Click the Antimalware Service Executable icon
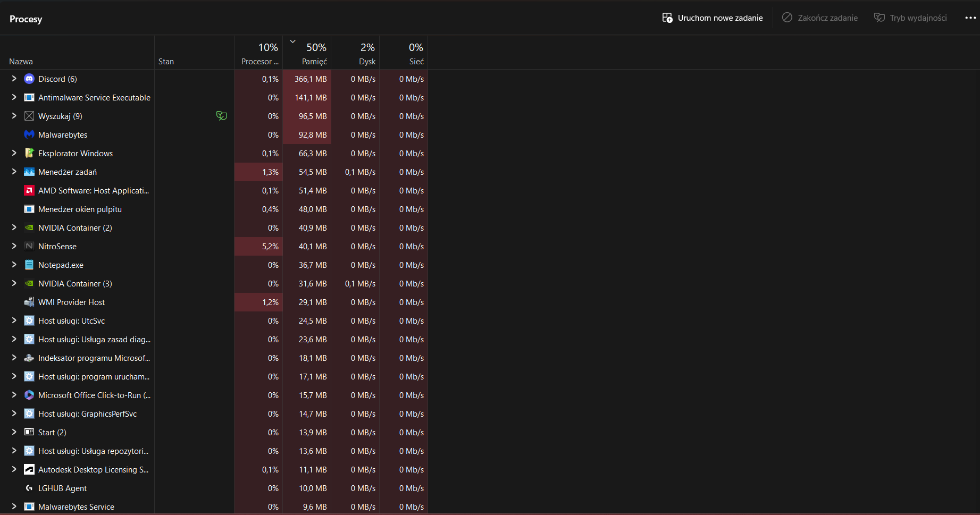 pyautogui.click(x=29, y=97)
